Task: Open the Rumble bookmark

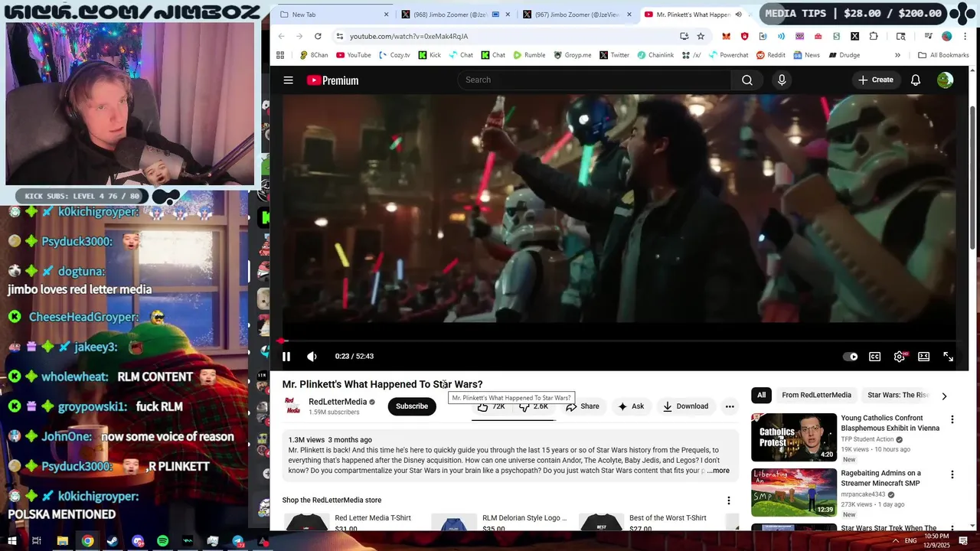Action: click(529, 55)
